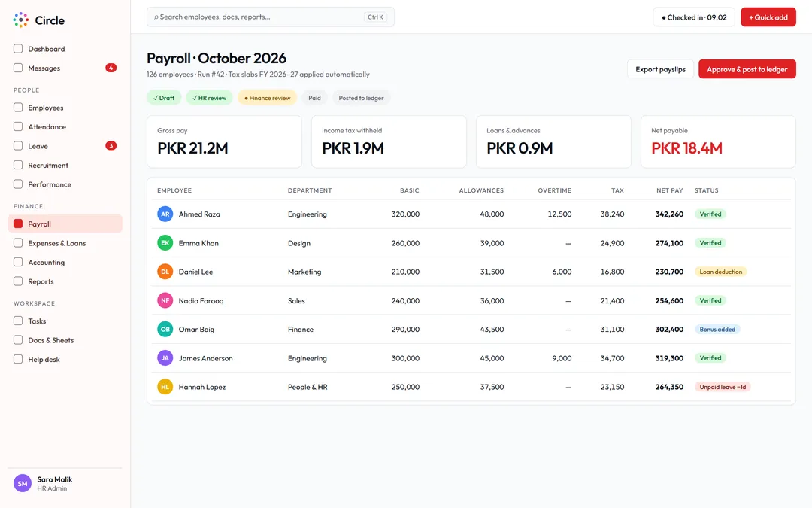Click the Checked in 09:02 button
The width and height of the screenshot is (812, 508).
coord(694,17)
